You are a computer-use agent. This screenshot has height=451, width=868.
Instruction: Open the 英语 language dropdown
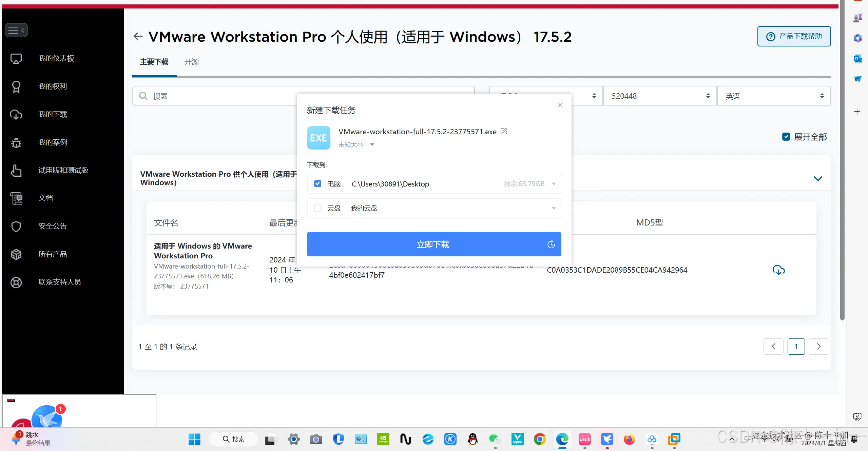(x=773, y=96)
